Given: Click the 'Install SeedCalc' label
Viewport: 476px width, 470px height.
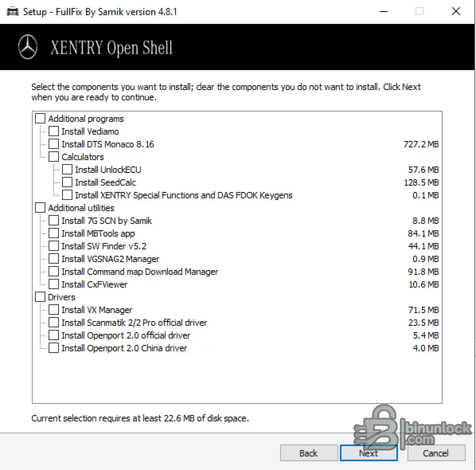Looking at the screenshot, I should point(105,182).
